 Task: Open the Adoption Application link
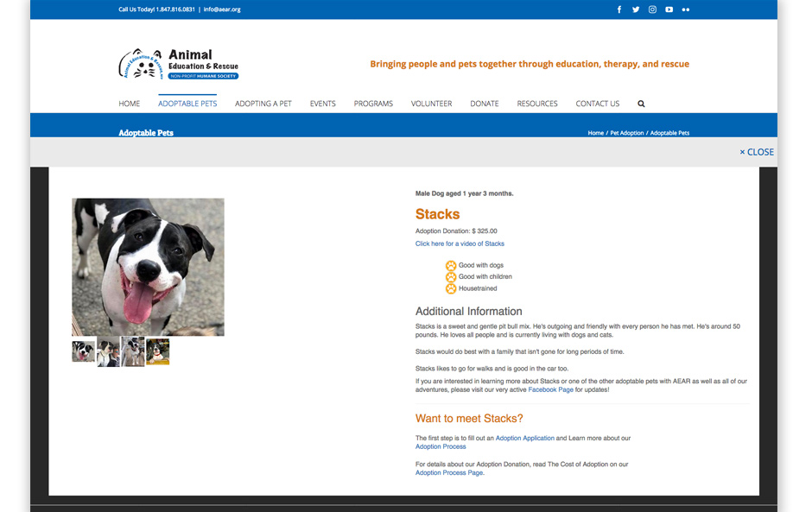pyautogui.click(x=525, y=438)
